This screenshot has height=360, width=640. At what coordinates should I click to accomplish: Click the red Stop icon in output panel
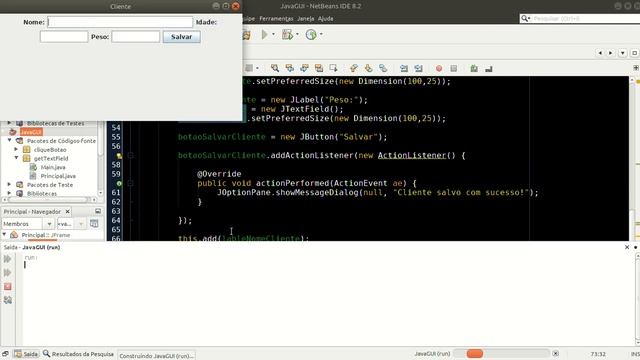coord(7,287)
